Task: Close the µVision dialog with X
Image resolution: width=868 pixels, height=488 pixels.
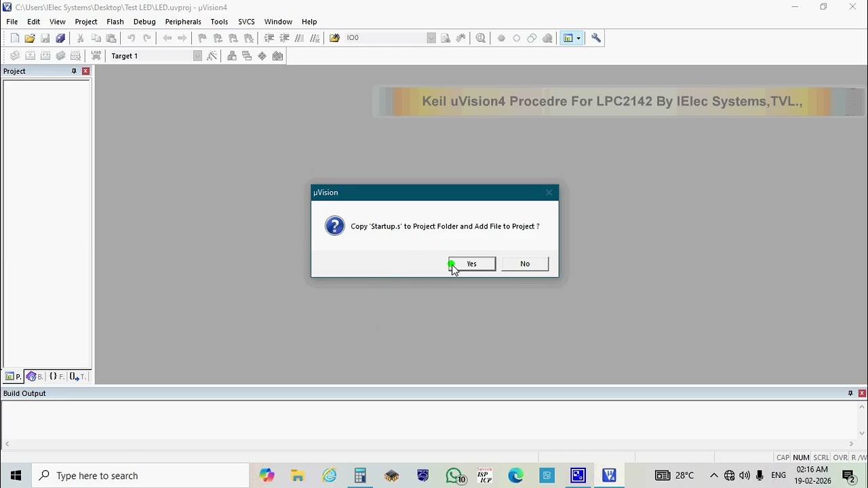Action: point(549,192)
